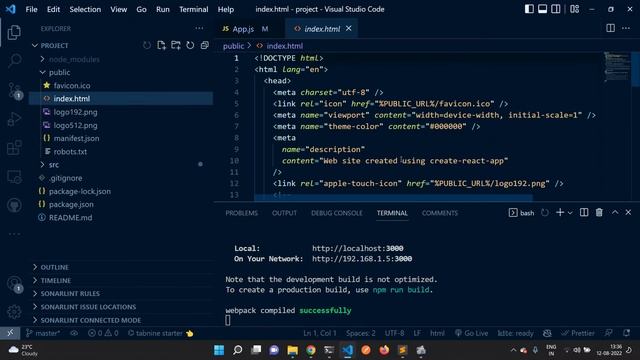Viewport: 640px width, 360px height.
Task: Open Windows Start menu
Action: (x=219, y=350)
